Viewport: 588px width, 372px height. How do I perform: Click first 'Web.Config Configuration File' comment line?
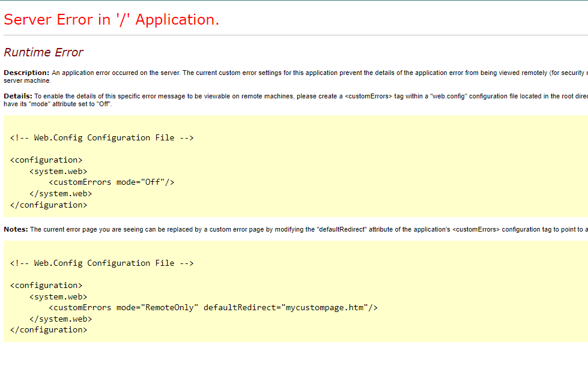click(x=102, y=138)
